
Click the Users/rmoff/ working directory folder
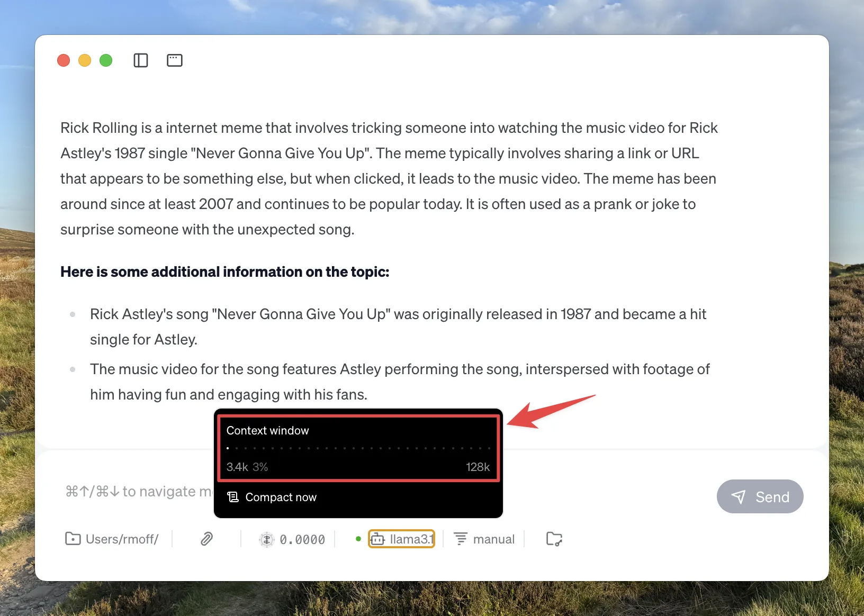click(x=112, y=539)
